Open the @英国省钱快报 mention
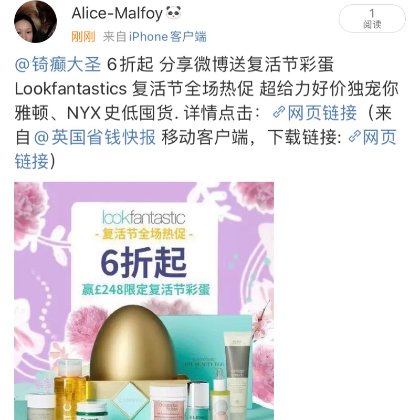Screen dimensions: 420x420 coord(95,137)
